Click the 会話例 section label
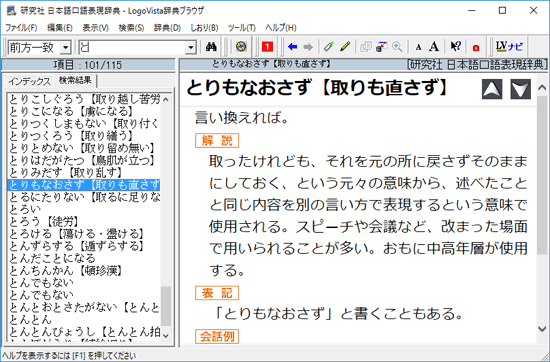The width and height of the screenshot is (550, 362). pos(217,336)
